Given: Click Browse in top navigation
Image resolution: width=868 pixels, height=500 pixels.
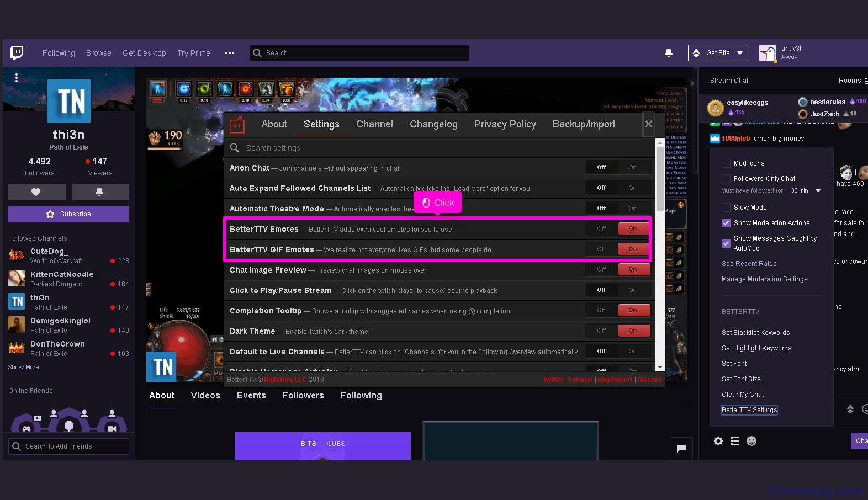Looking at the screenshot, I should pyautogui.click(x=99, y=53).
